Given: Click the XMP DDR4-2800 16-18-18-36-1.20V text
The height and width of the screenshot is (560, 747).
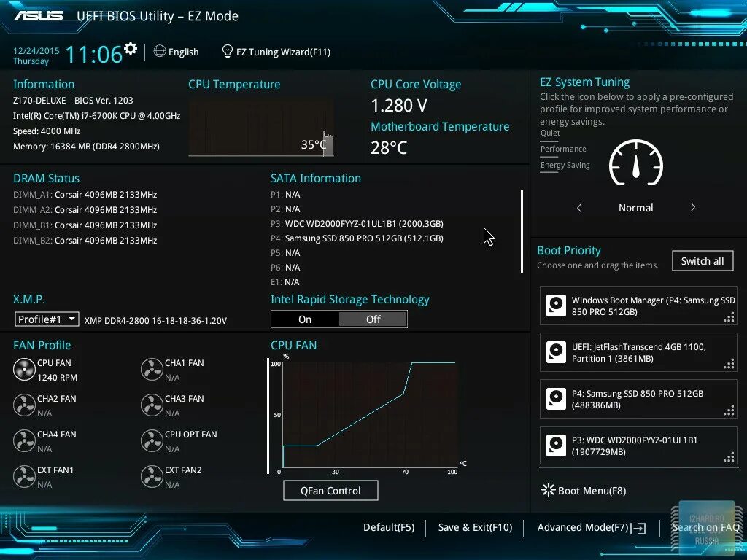Looking at the screenshot, I should pyautogui.click(x=155, y=321).
